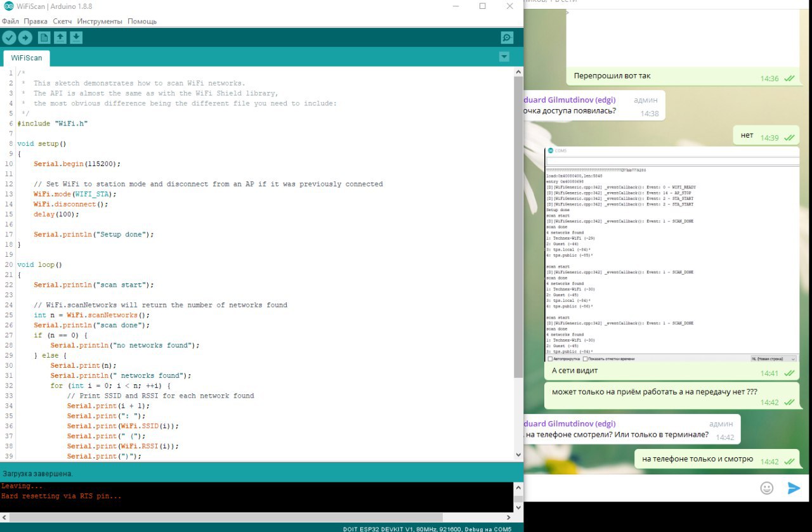812x532 pixels.
Task: Click the #include "WiFi.h" code line
Action: [x=53, y=124]
